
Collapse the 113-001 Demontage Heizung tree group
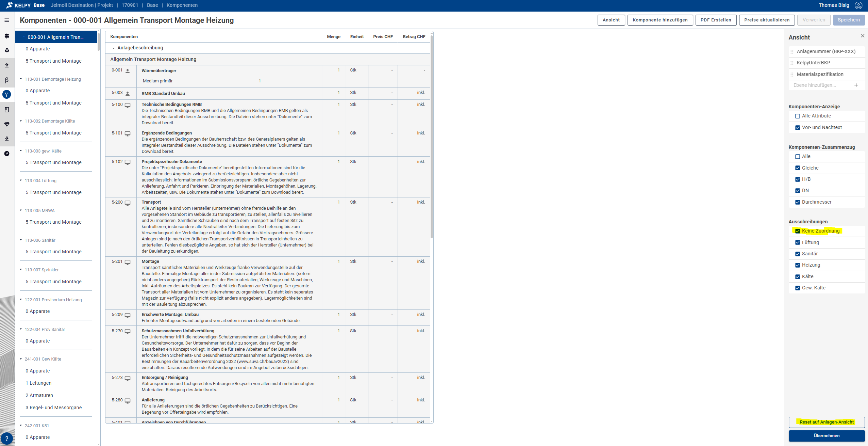tap(21, 79)
